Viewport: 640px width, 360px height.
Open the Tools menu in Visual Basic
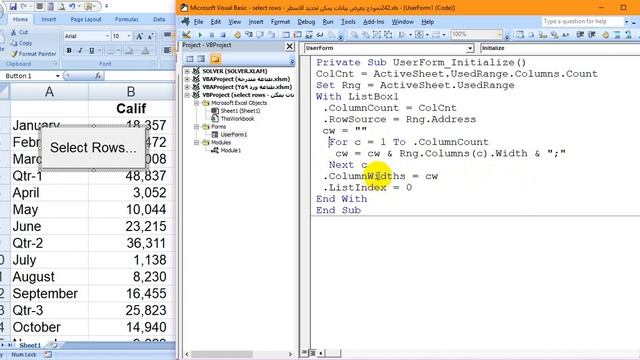pyautogui.click(x=348, y=22)
